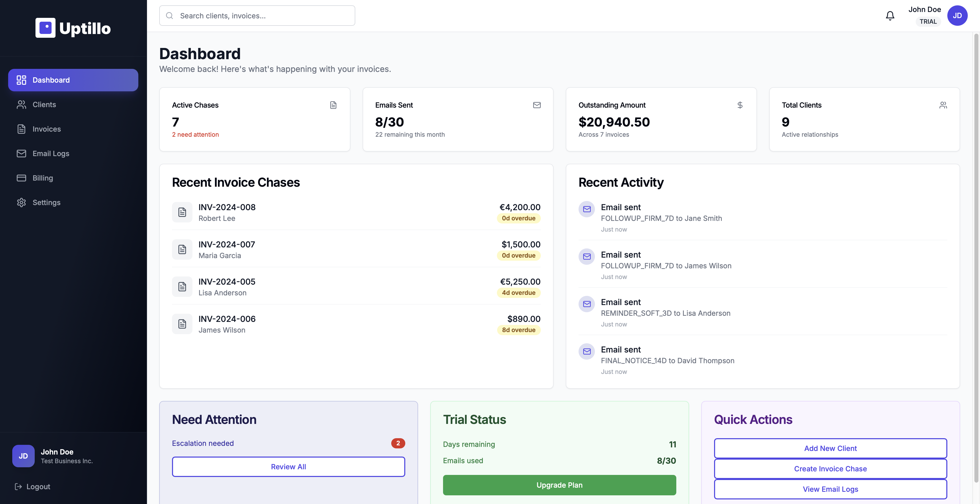
Task: Click the $1,500.00 amount
Action: point(521,244)
